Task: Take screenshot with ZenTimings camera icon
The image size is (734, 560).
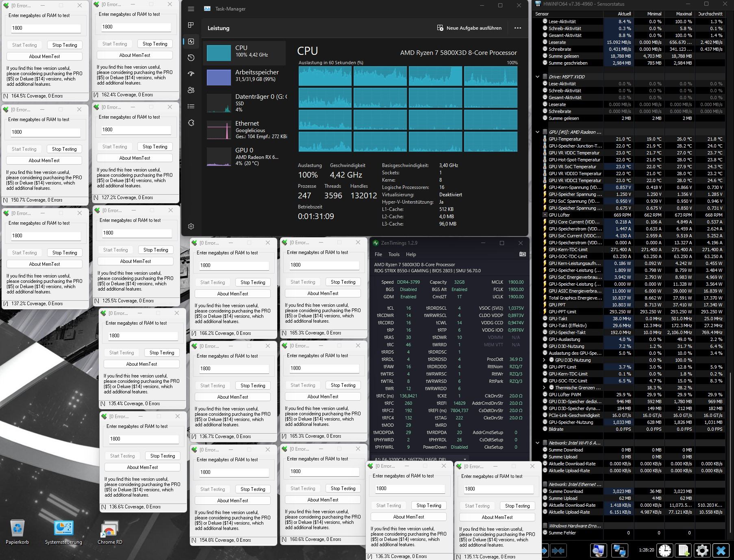Action: pos(523,254)
